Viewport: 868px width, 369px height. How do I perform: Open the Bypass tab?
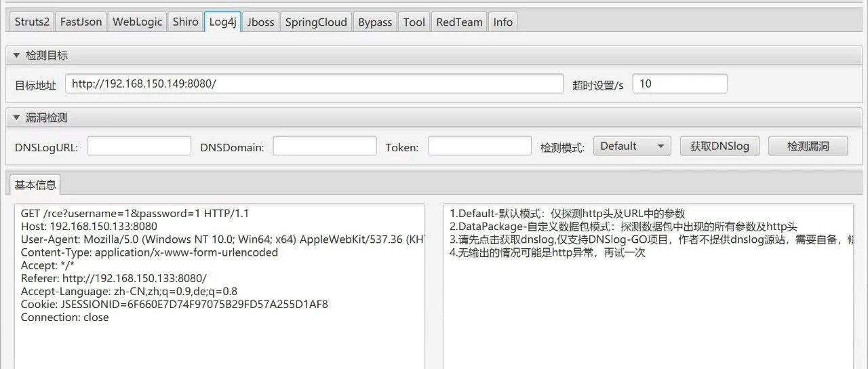coord(375,22)
